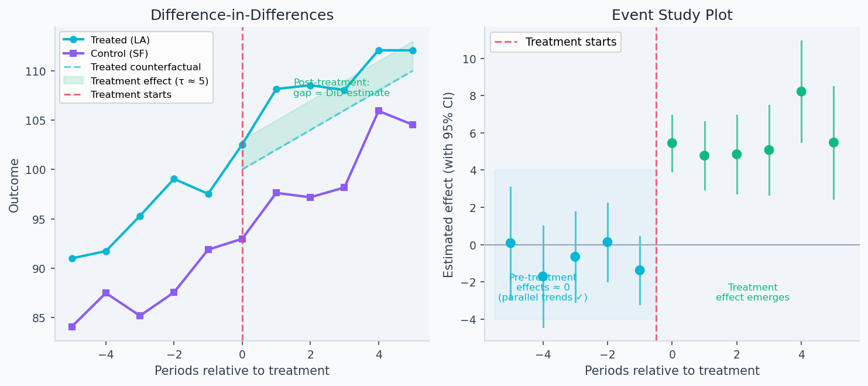Image resolution: width=868 pixels, height=386 pixels.
Task: Click the Treated (LA) data point at period 1
Action: click(x=276, y=89)
